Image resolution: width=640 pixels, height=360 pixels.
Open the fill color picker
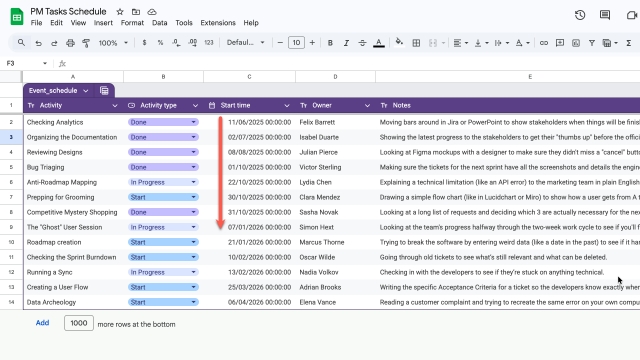399,42
